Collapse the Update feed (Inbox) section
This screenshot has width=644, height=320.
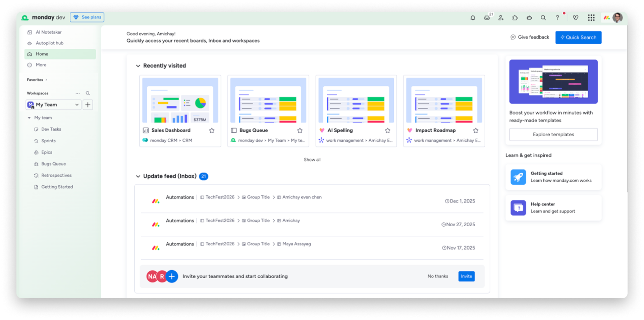pyautogui.click(x=138, y=176)
